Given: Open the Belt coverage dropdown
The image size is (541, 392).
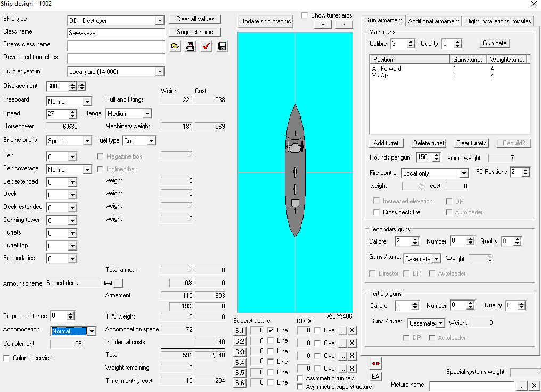Looking at the screenshot, I should tap(88, 169).
